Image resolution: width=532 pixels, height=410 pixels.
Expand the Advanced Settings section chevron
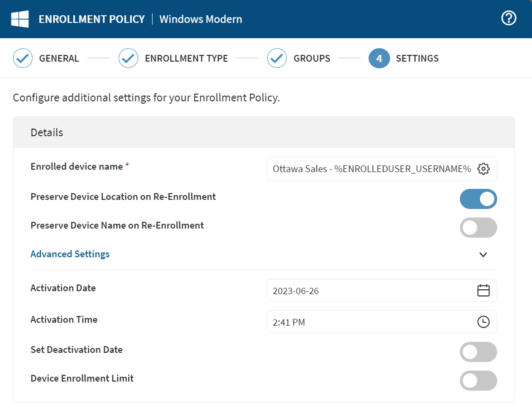pos(483,254)
